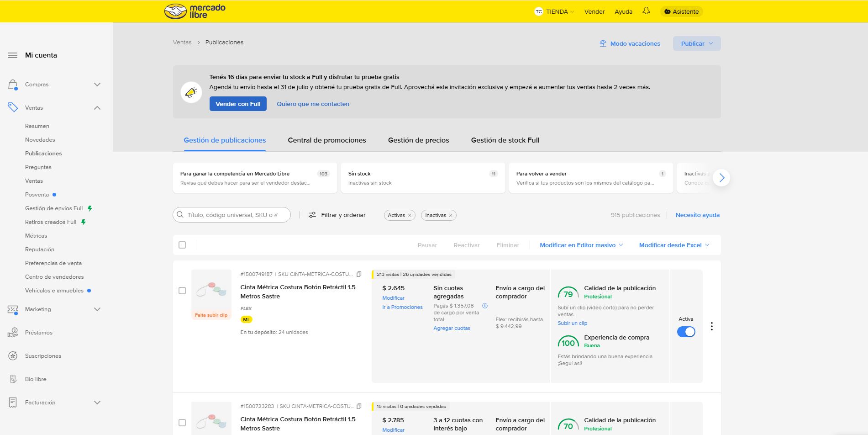
Task: Click the copy icon next to #1500749187 SKU
Action: click(x=359, y=274)
